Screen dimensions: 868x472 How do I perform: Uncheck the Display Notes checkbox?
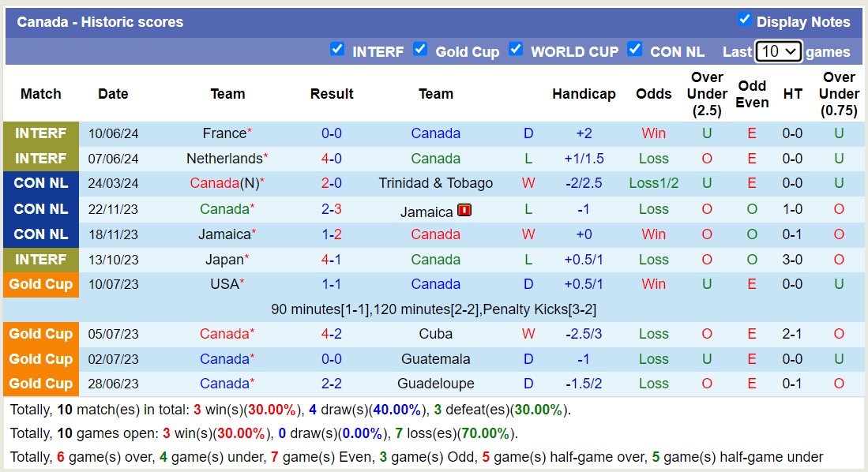744,21
